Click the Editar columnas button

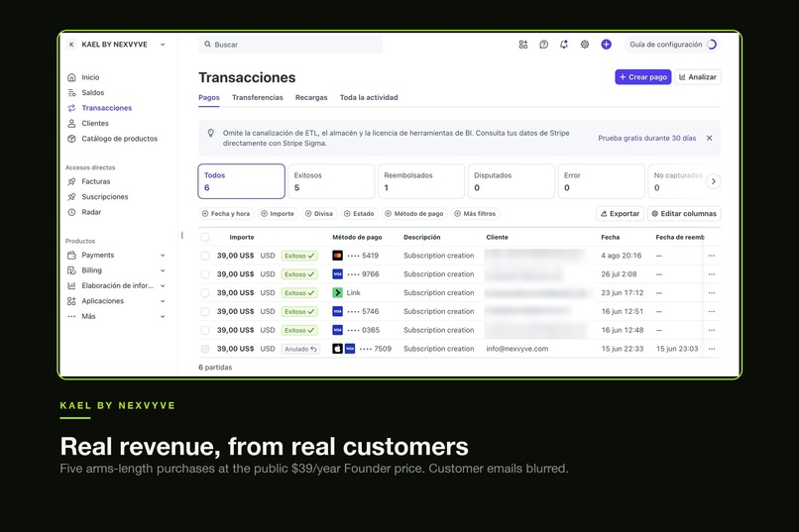click(684, 213)
